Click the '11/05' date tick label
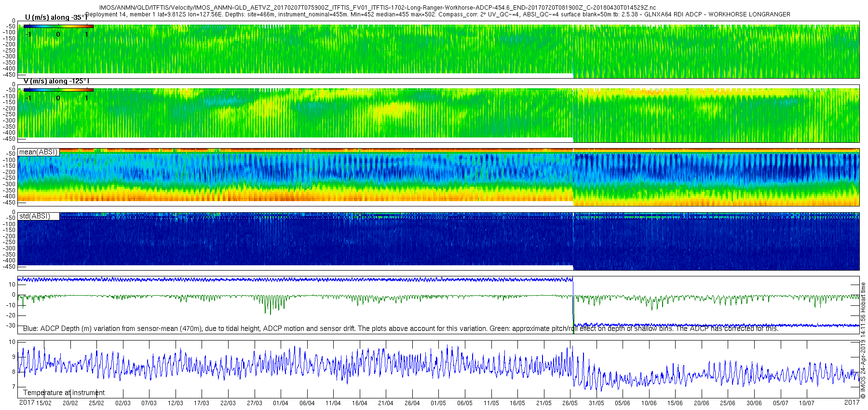 491,403
